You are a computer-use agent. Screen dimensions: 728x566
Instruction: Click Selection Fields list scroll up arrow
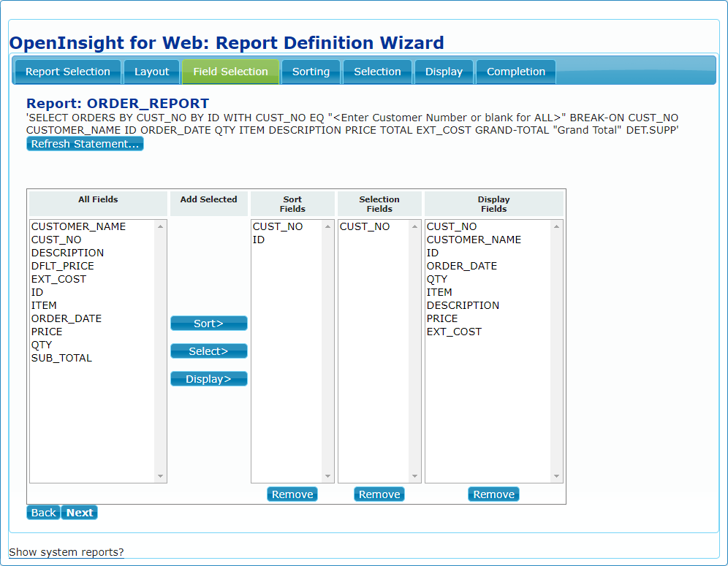(414, 226)
